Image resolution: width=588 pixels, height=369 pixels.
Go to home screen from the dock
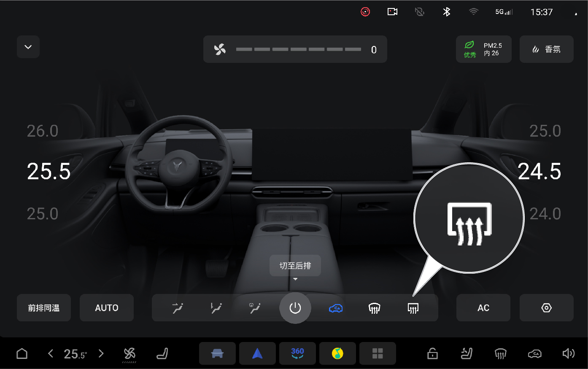(x=22, y=353)
